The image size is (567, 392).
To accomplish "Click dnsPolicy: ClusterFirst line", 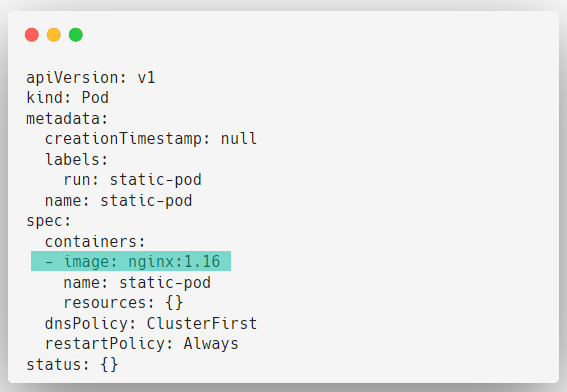I will coord(151,324).
